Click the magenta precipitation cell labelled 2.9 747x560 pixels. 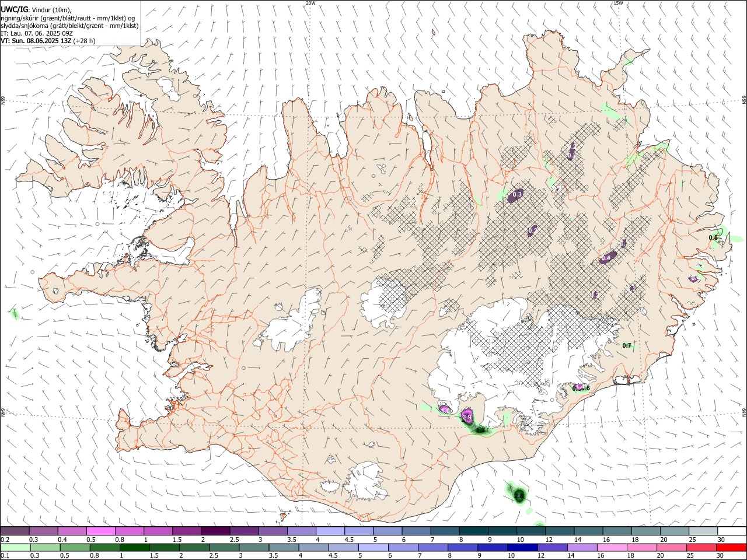[x=466, y=416]
